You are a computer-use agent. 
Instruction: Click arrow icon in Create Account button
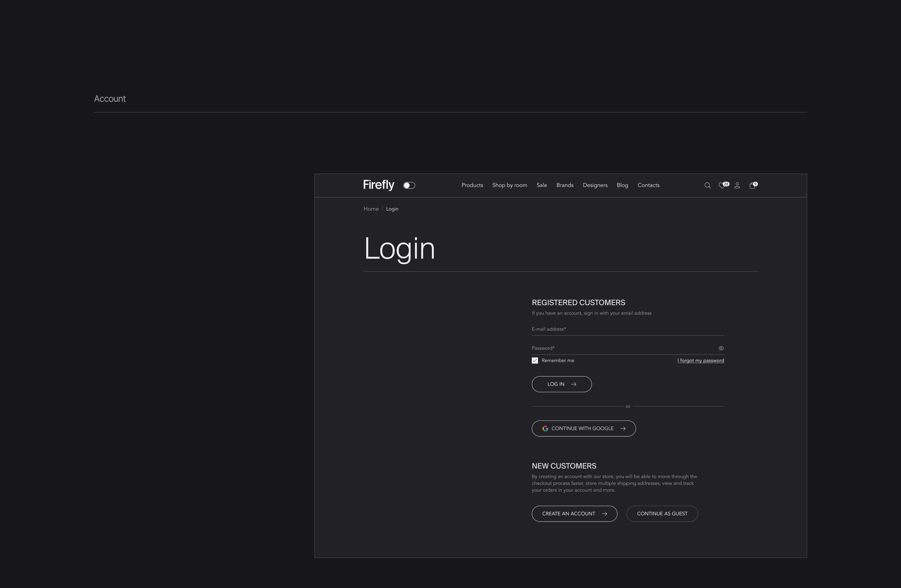point(604,513)
